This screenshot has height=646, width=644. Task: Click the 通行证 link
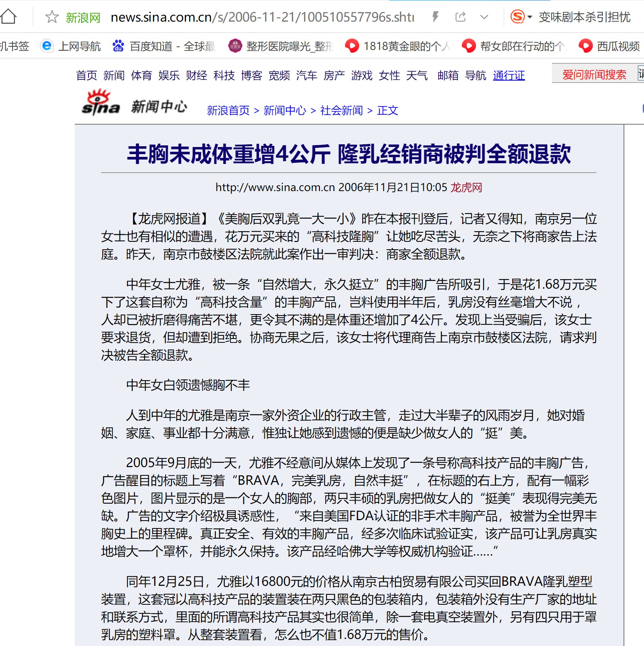[509, 75]
